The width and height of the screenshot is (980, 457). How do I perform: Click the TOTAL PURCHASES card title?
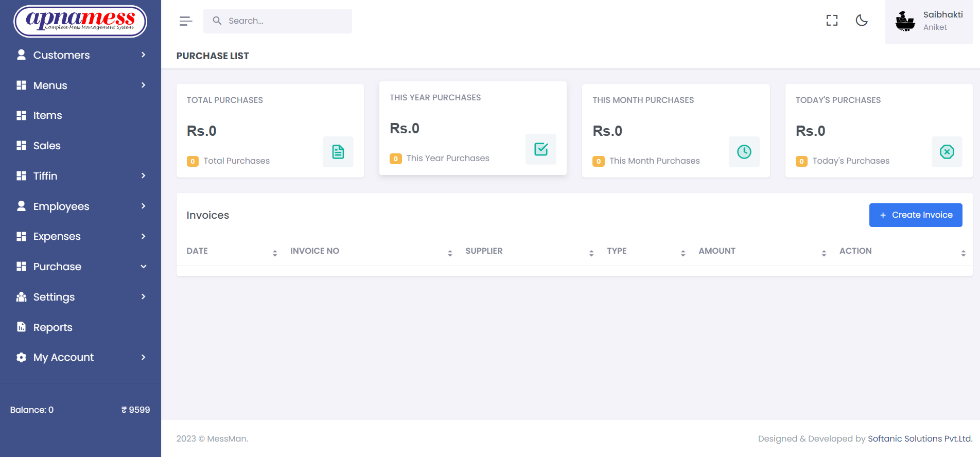[x=225, y=100]
